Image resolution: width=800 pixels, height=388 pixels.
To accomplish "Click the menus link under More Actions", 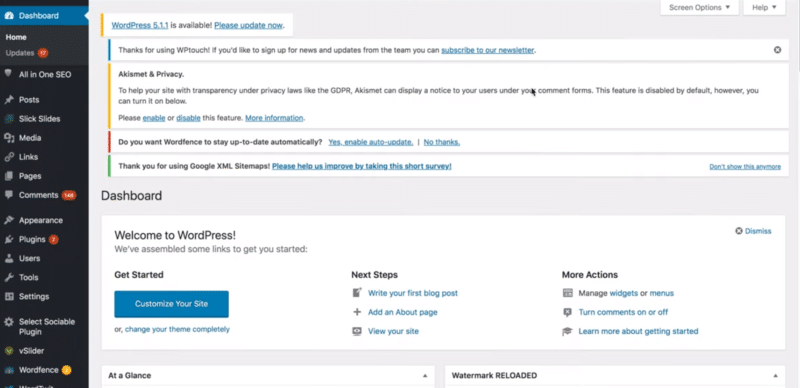I will (x=662, y=293).
